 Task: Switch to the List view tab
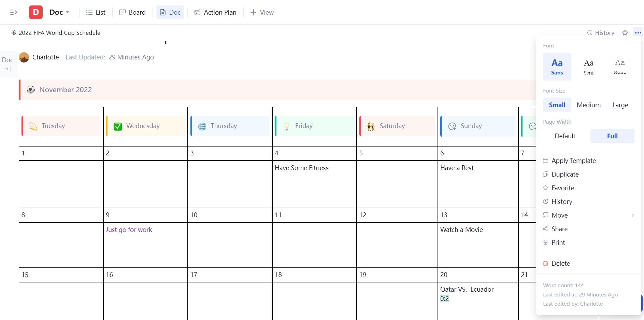click(x=96, y=12)
